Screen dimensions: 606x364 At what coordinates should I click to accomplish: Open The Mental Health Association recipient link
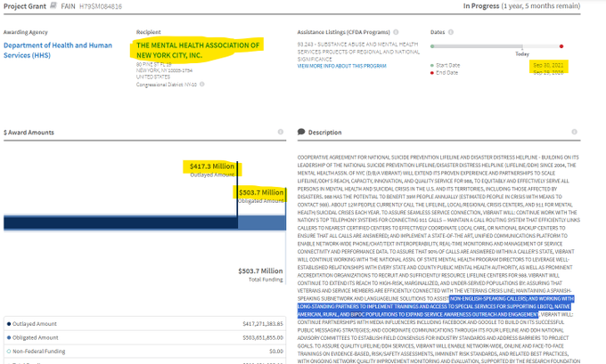coord(198,50)
